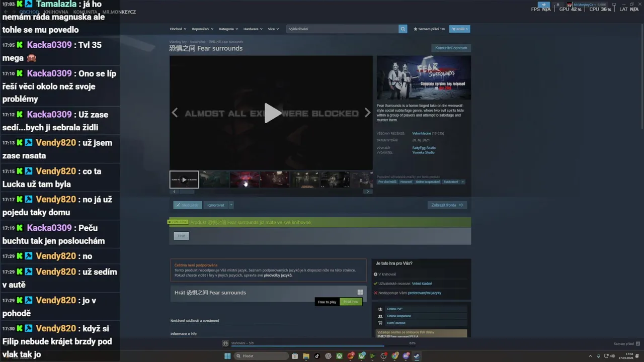Expand the Hardware menu

pyautogui.click(x=253, y=29)
